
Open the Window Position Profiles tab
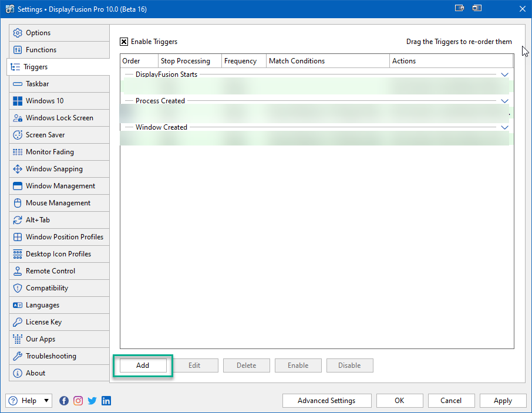[x=59, y=236]
